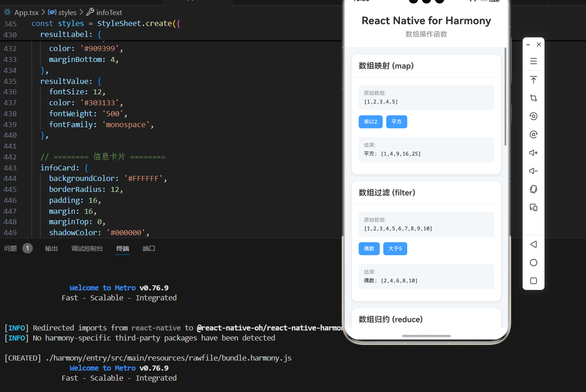The width and height of the screenshot is (586, 392).
Task: Open the multi-device screen icon
Action: point(534,207)
